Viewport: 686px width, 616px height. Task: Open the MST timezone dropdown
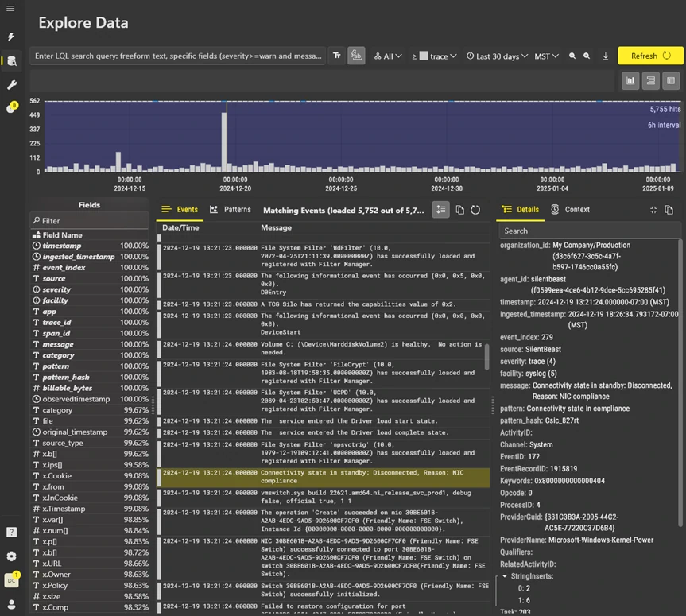pos(545,56)
